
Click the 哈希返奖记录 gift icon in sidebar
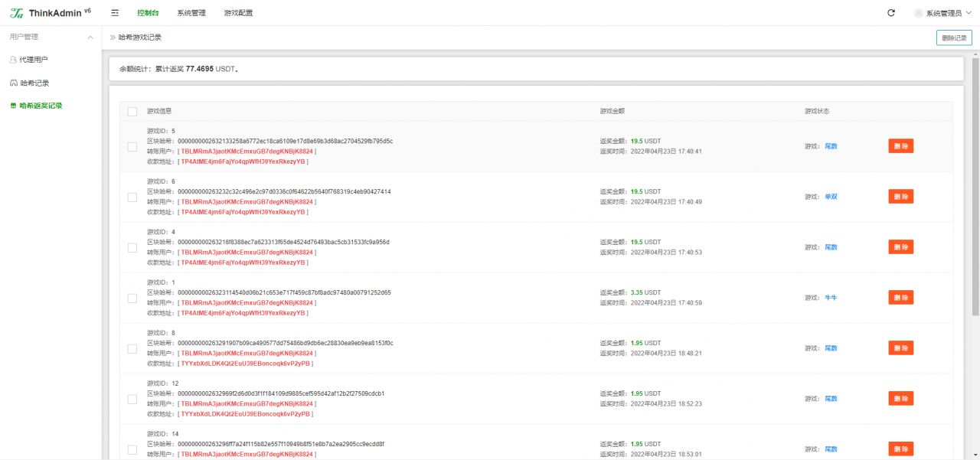coord(13,106)
